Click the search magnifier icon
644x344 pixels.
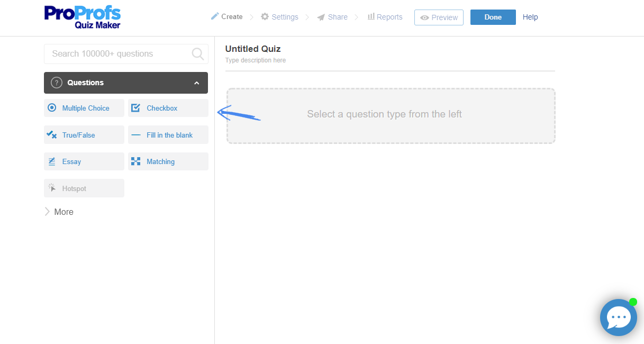197,53
